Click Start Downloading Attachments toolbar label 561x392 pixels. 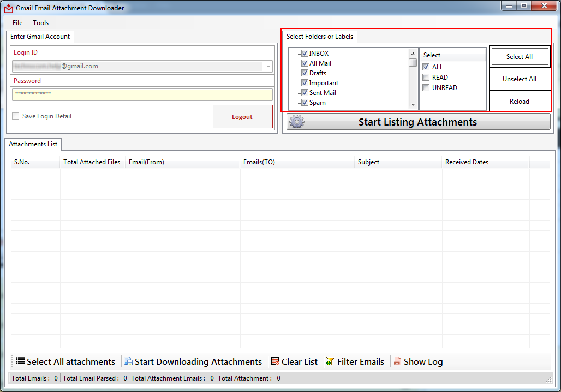[198, 361]
